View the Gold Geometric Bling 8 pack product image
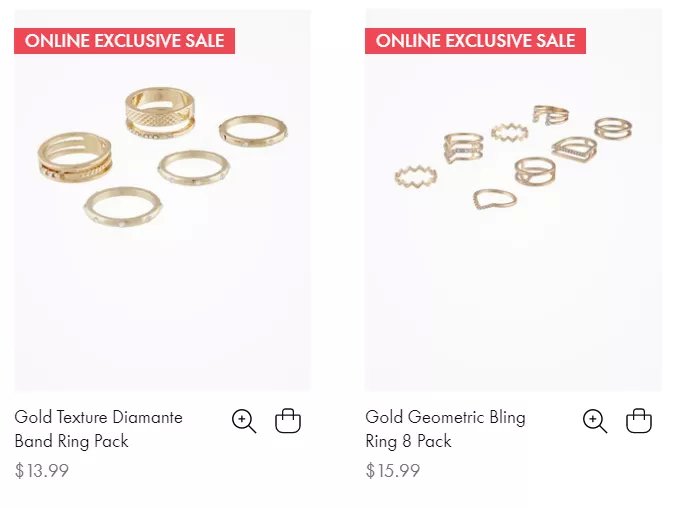 pos(513,201)
